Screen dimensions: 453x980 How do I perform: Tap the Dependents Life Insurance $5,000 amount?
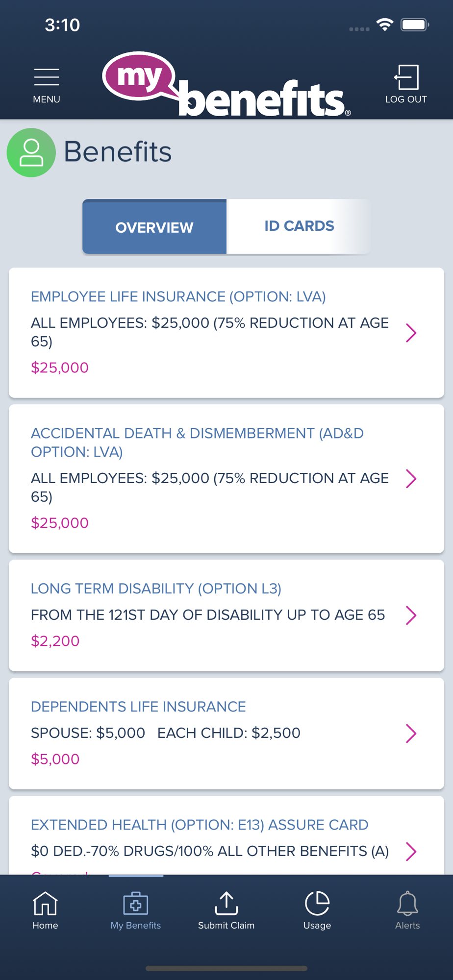(x=55, y=759)
